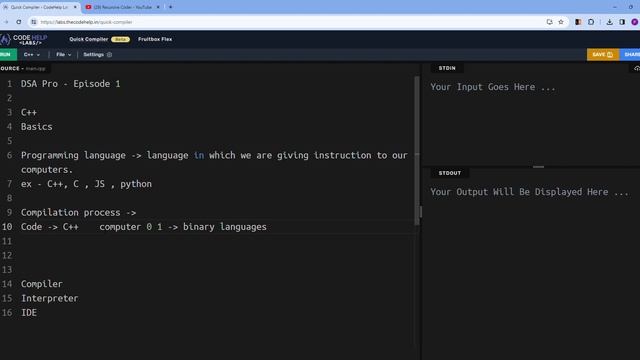Open the Quick Compiler nav link
This screenshot has width=640, height=360.
(89, 39)
